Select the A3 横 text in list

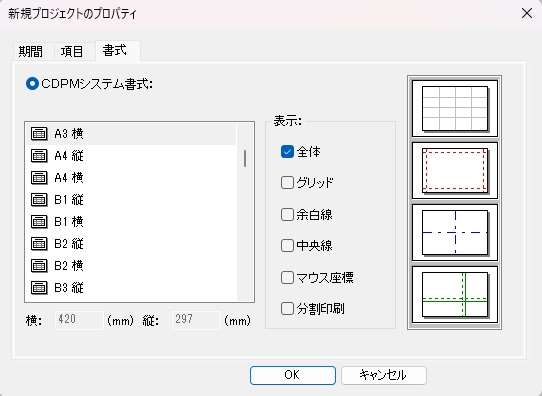[69, 133]
